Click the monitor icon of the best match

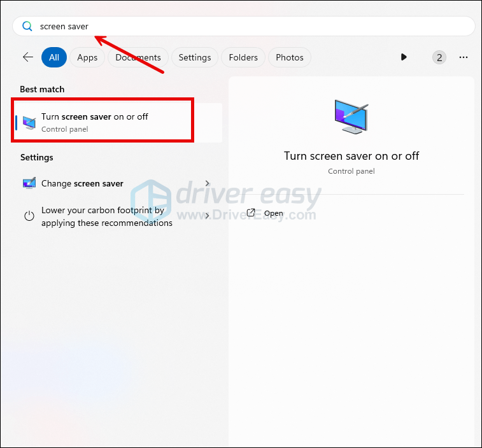pyautogui.click(x=29, y=122)
